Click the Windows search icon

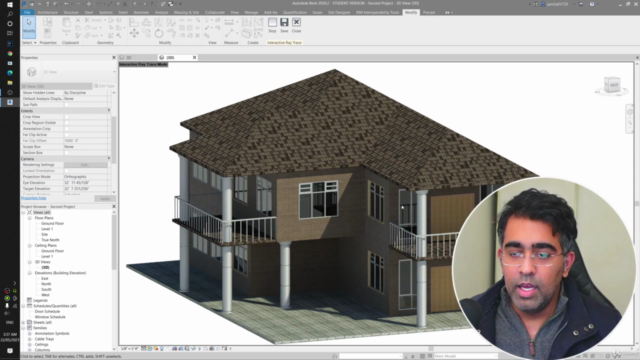pyautogui.click(x=10, y=14)
